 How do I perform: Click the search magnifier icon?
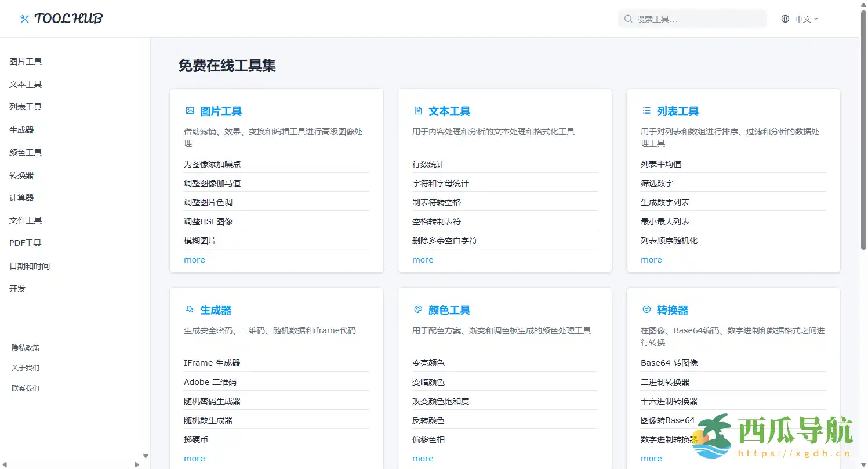(x=628, y=19)
